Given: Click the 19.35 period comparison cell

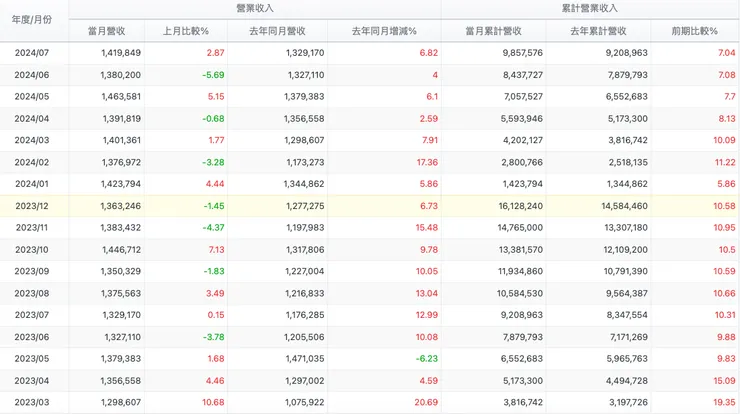Looking at the screenshot, I should 724,403.
